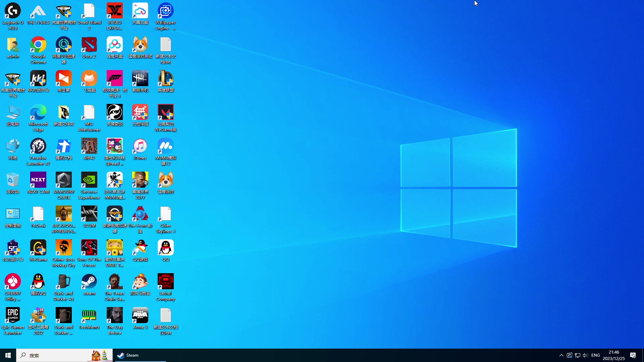Open the 英雄联盟 League of Legends icon

point(166,81)
